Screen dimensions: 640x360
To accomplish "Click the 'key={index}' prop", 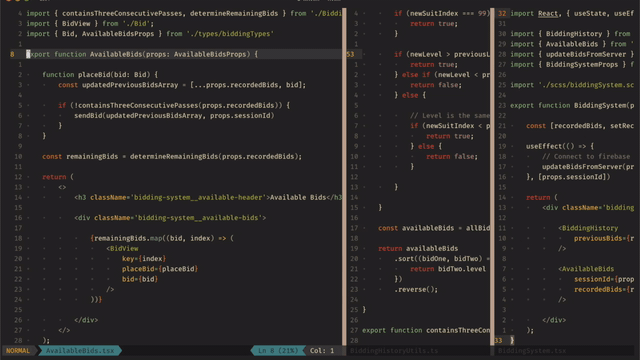I will point(144,258).
